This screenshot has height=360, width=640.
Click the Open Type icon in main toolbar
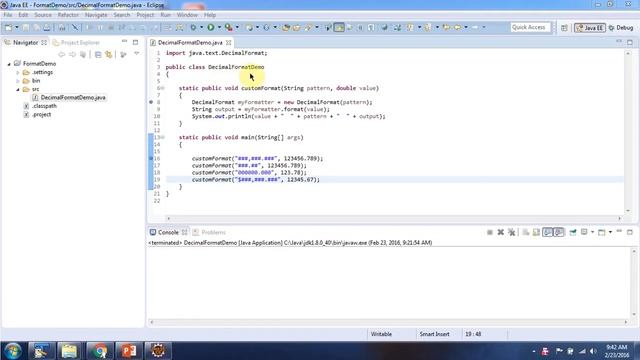click(286, 27)
